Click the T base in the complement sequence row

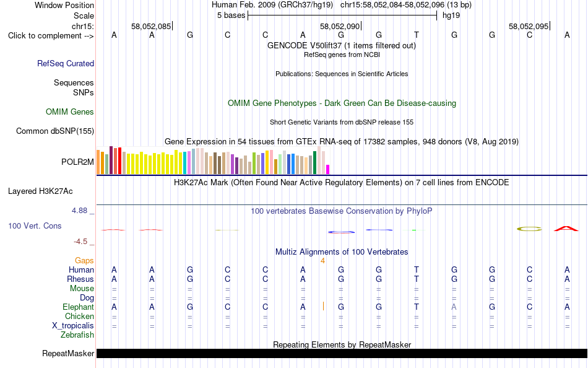(417, 35)
